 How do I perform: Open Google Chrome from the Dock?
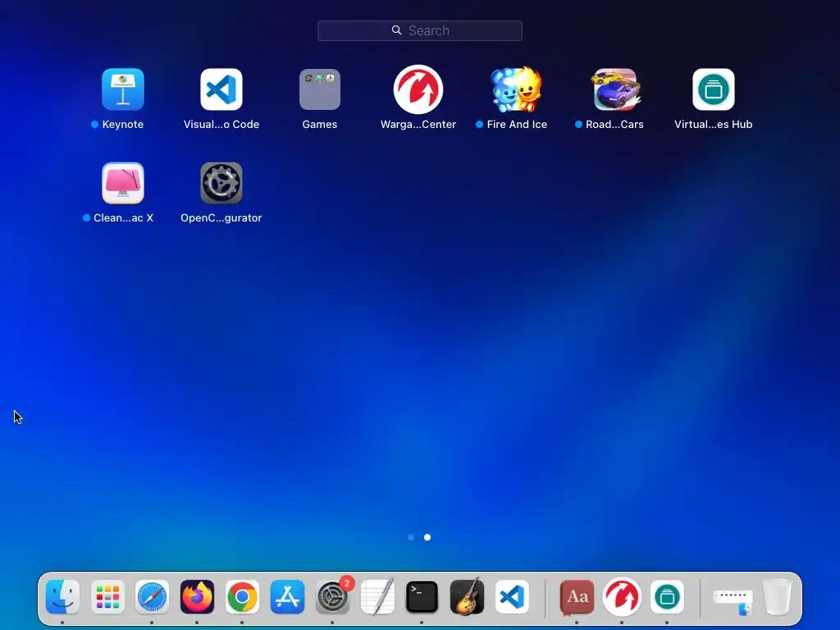point(242,596)
